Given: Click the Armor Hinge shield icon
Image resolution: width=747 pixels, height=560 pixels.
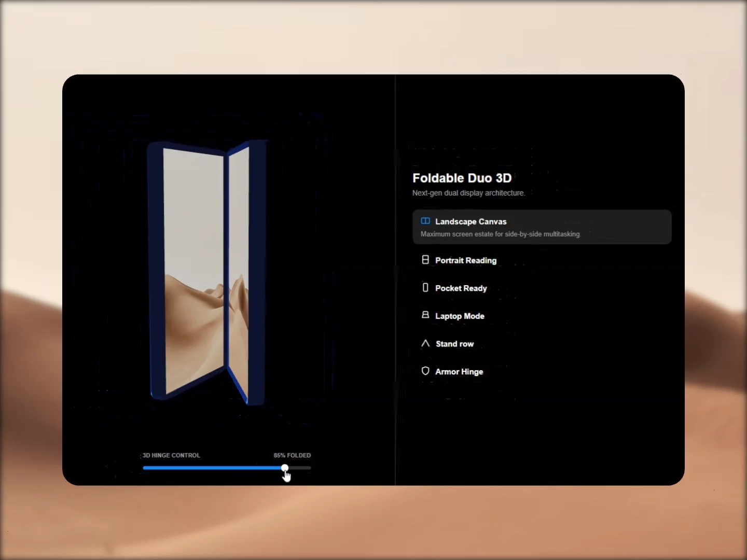Looking at the screenshot, I should tap(425, 371).
